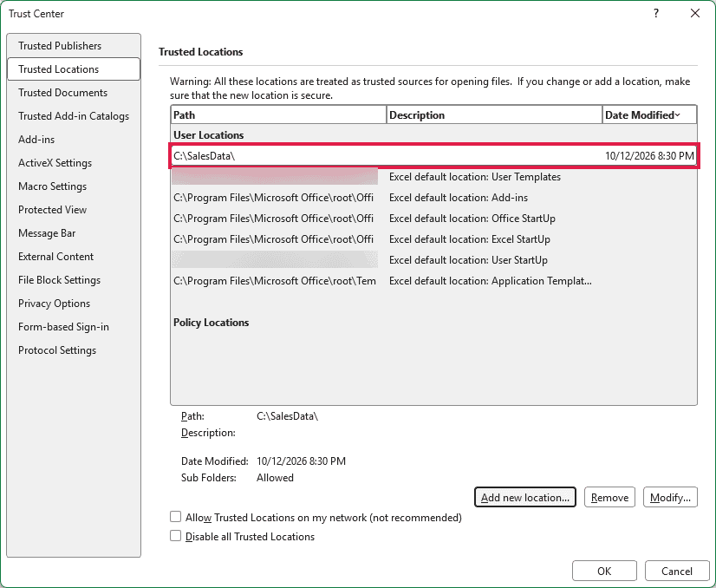Viewport: 716px width, 588px height.
Task: Remove the selected trusted location
Action: pyautogui.click(x=609, y=497)
